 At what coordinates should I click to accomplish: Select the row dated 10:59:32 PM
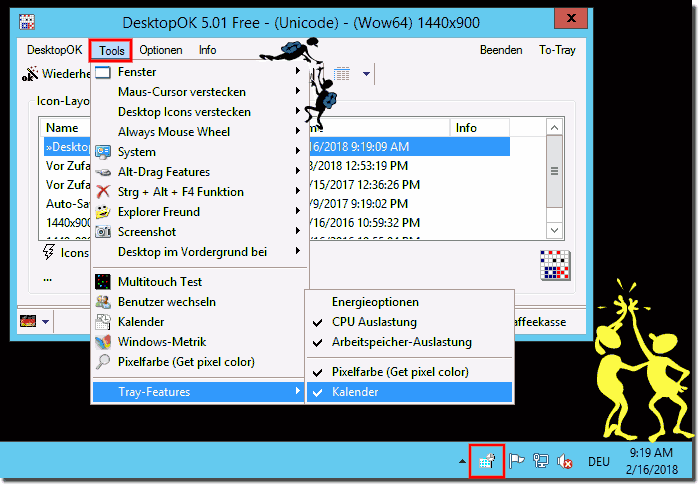(x=410, y=222)
